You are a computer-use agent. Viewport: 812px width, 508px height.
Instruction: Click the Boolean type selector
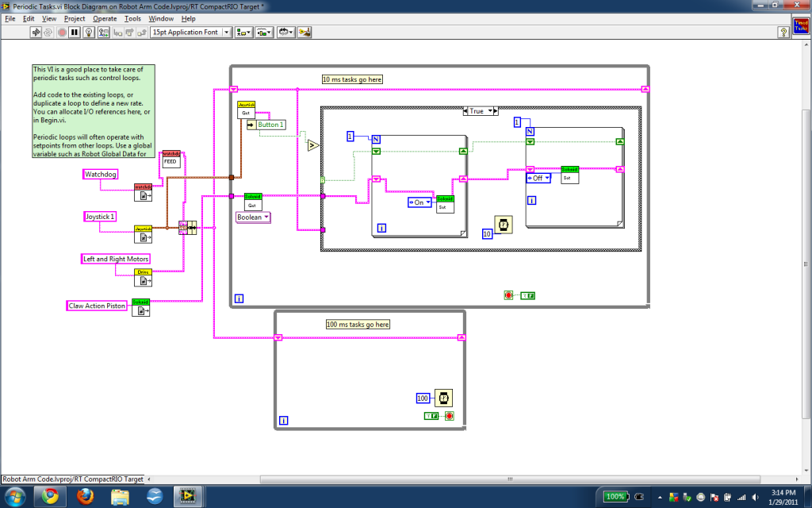tap(253, 217)
